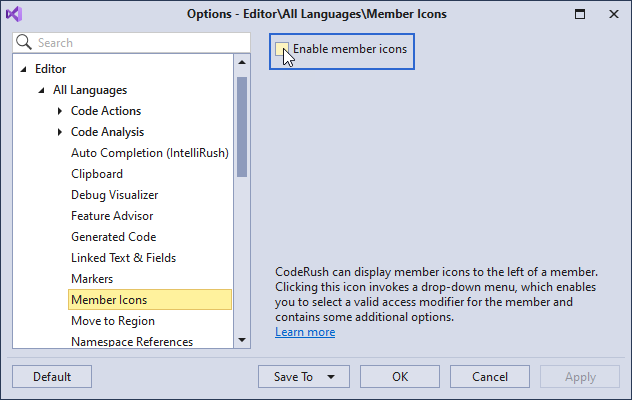Viewport: 632px width, 400px height.
Task: Expand the Code Analysis node
Action: coord(60,132)
